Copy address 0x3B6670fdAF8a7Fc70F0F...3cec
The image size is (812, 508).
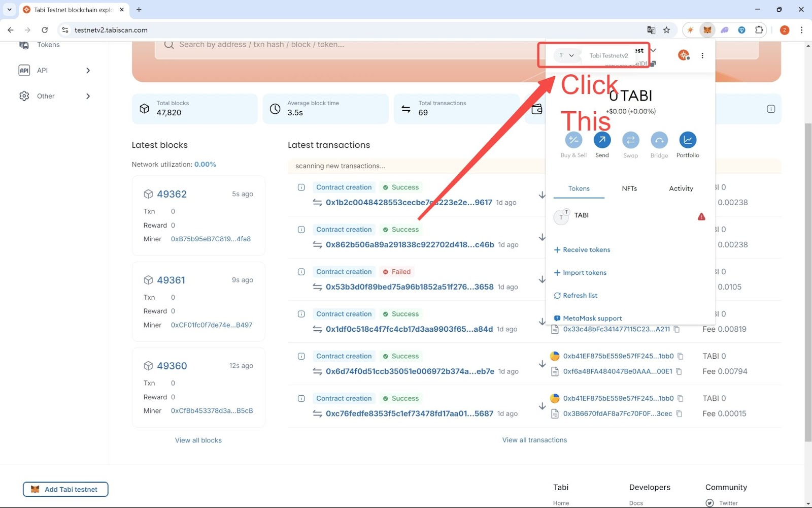click(x=679, y=414)
